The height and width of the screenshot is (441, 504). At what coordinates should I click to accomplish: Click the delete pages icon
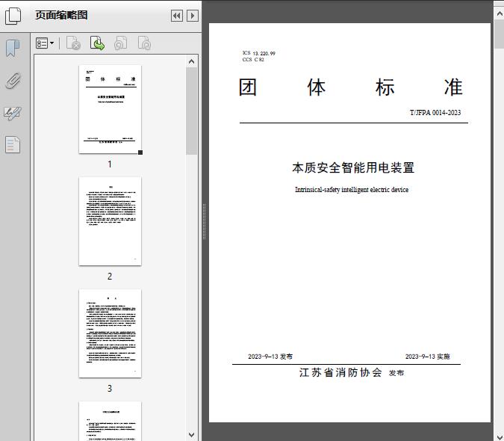73,43
